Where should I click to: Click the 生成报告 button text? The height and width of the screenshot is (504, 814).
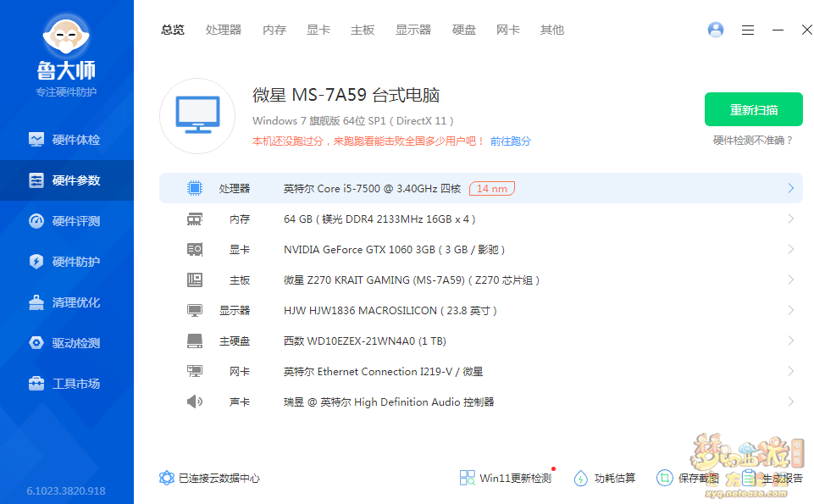(782, 478)
